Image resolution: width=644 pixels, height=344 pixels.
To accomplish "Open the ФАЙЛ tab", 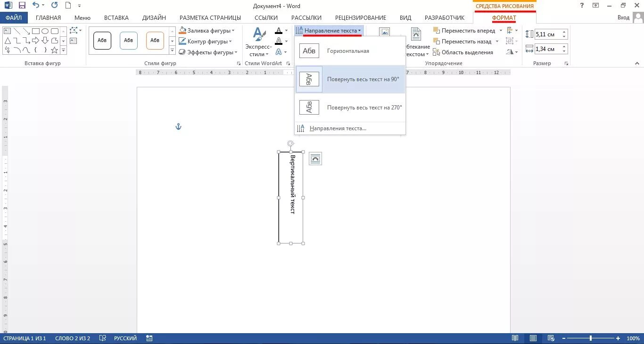I will [14, 17].
